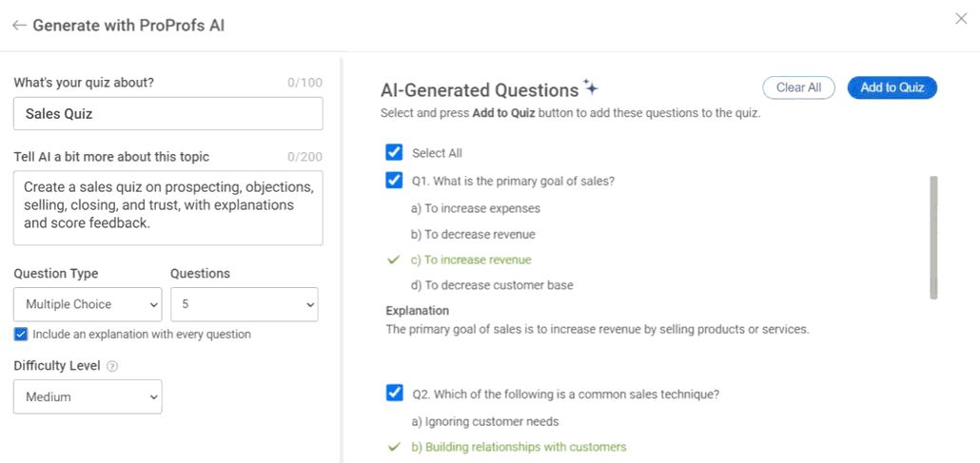Open the Difficulty Level Medium dropdown
Screen dimensions: 980x463
[x=88, y=396]
